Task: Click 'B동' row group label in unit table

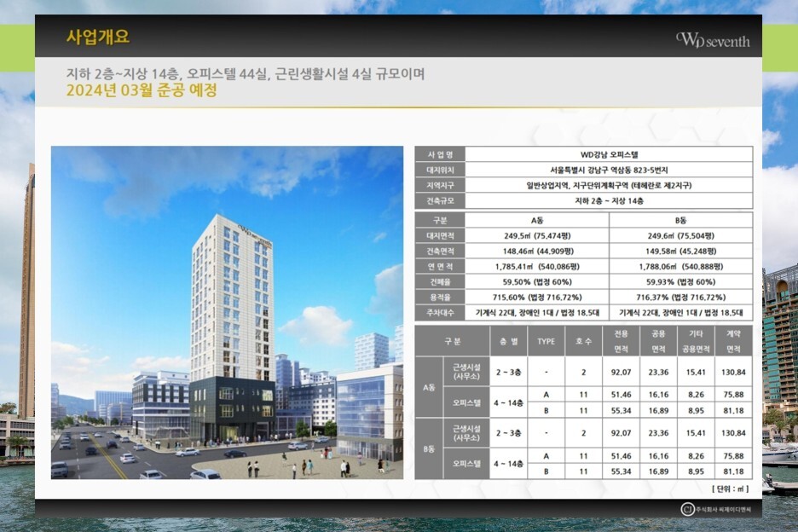Action: 429,449
